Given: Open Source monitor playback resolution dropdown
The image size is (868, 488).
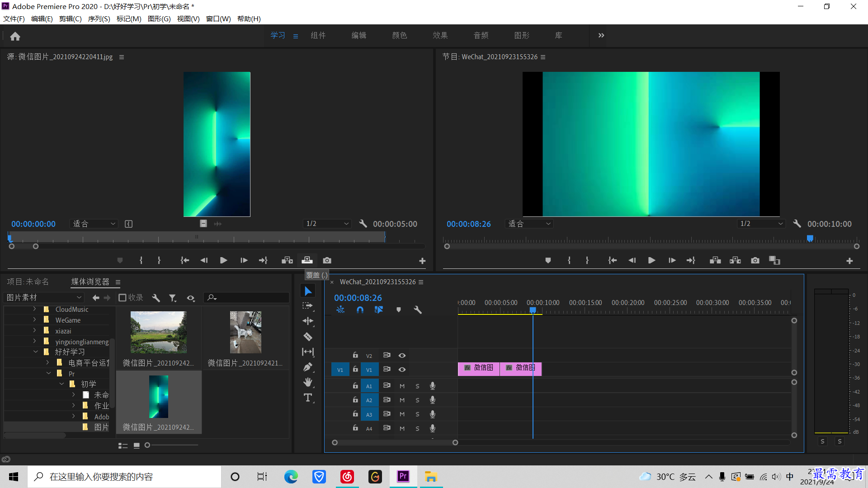Looking at the screenshot, I should pos(327,224).
